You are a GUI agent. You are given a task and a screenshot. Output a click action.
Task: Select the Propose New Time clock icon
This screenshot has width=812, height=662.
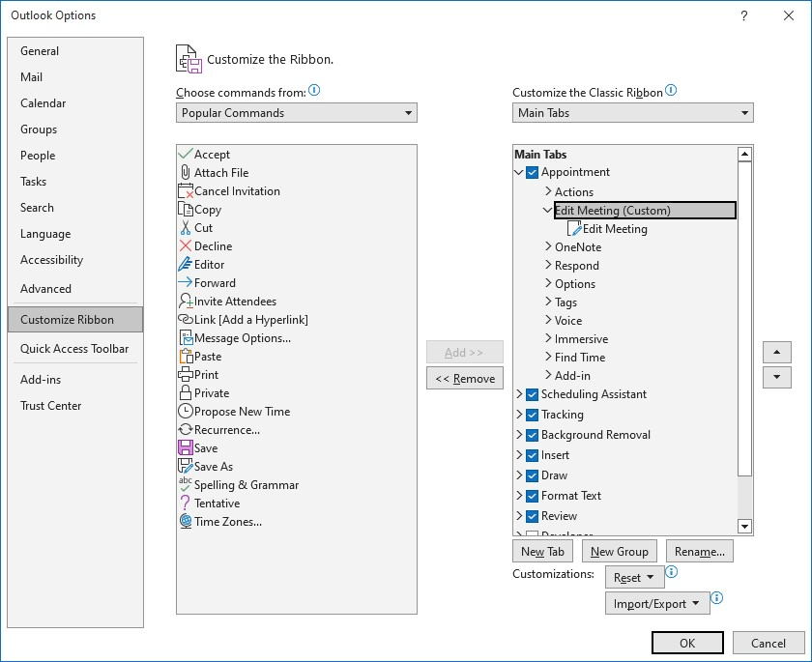186,411
